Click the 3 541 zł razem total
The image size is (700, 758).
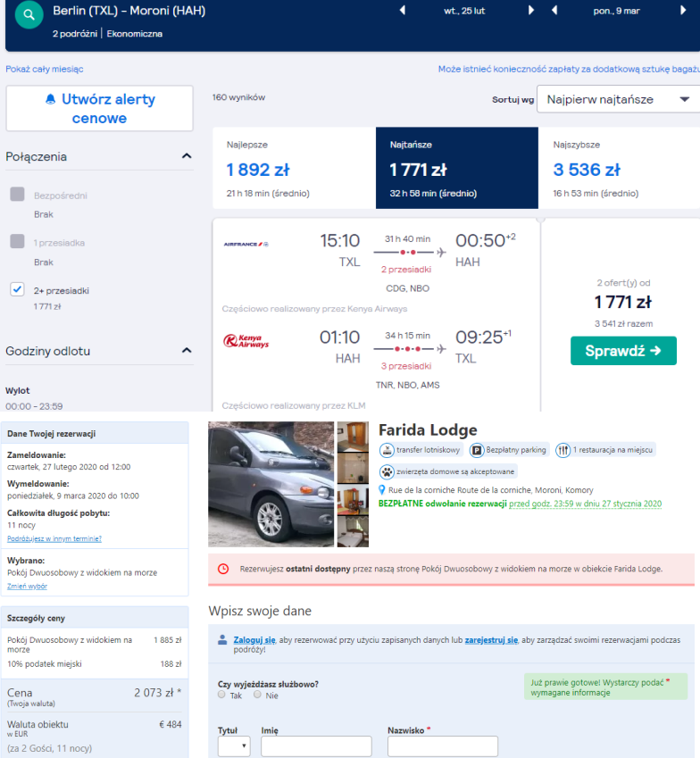click(623, 324)
